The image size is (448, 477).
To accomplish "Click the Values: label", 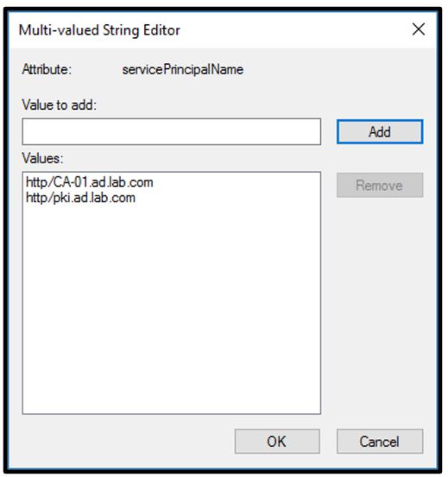I will tap(43, 158).
